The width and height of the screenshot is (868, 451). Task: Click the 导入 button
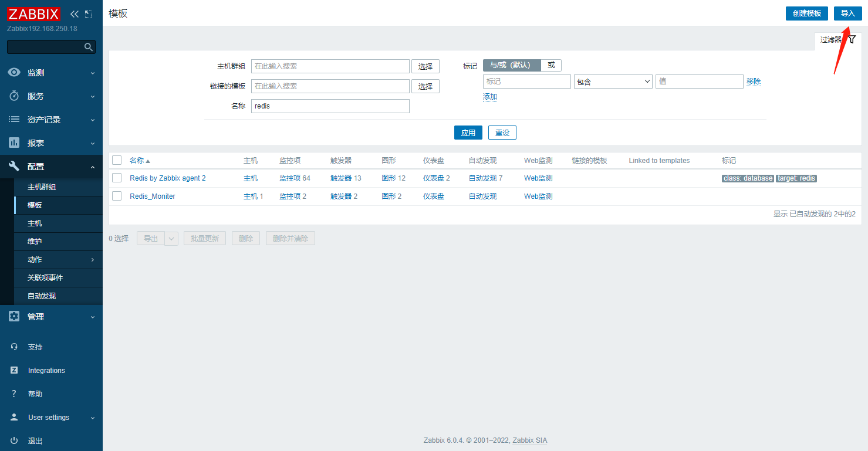(848, 13)
